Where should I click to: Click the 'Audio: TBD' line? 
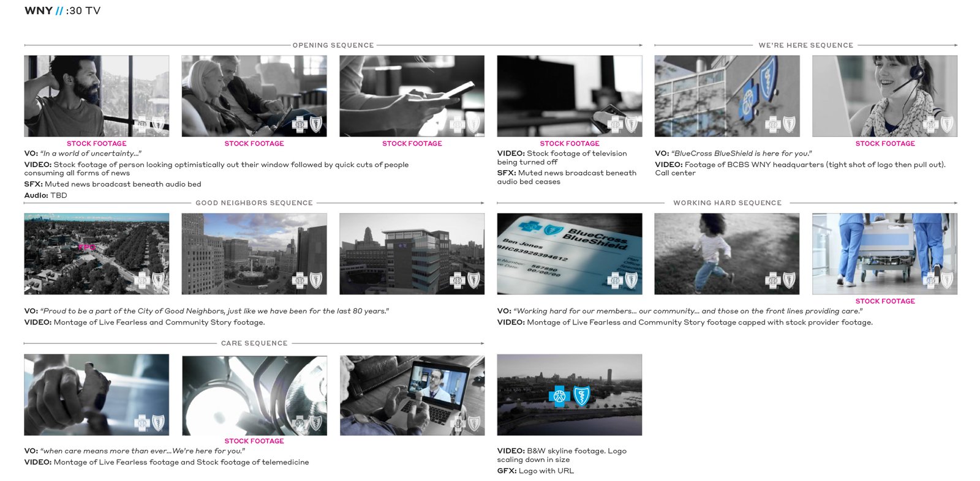[46, 195]
